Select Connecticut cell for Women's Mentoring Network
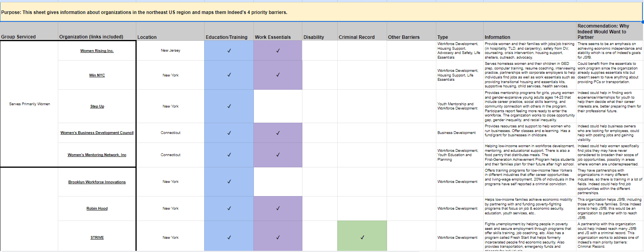The image size is (644, 252). point(170,155)
